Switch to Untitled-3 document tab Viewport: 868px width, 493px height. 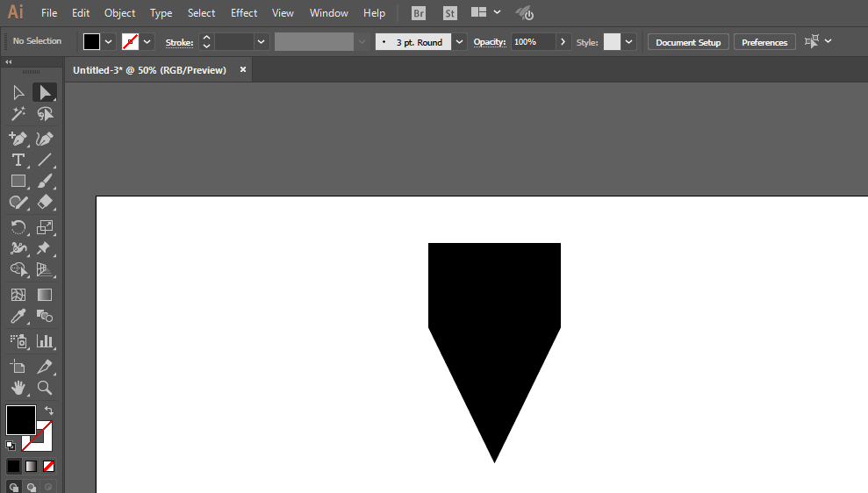point(149,70)
